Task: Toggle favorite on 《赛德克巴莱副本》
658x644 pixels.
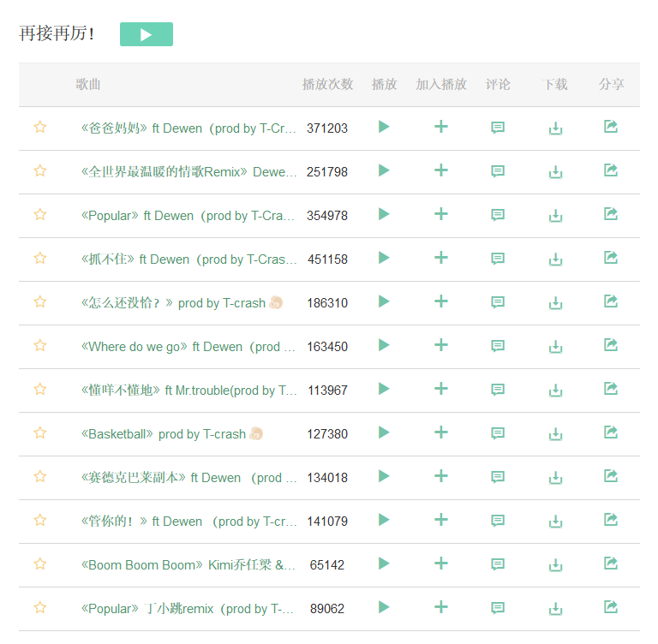Action: pos(40,476)
